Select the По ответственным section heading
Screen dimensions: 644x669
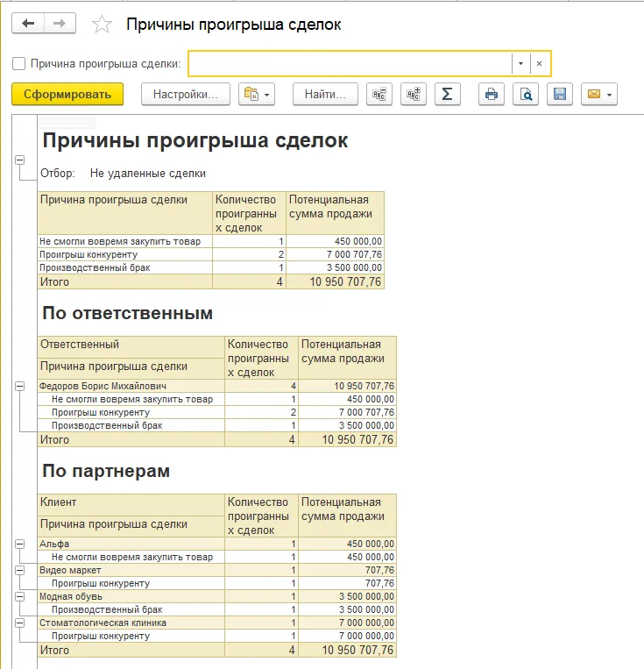pos(127,313)
